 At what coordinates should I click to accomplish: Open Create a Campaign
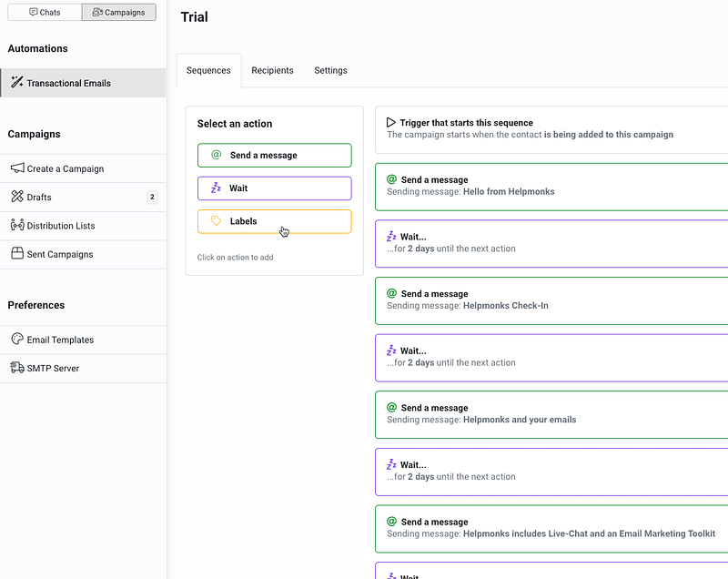tap(83, 168)
